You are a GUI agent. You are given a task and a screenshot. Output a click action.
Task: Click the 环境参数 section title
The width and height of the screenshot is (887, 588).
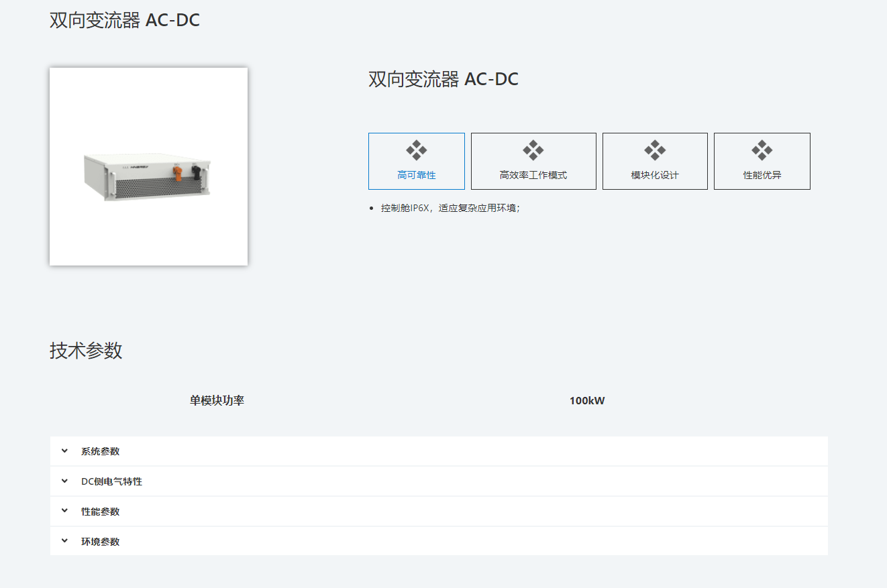coord(101,542)
